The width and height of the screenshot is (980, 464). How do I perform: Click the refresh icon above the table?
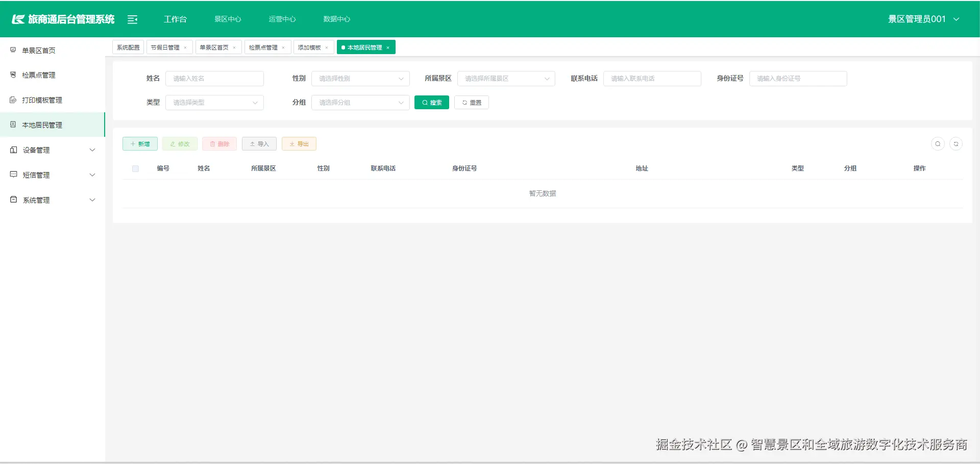click(957, 143)
